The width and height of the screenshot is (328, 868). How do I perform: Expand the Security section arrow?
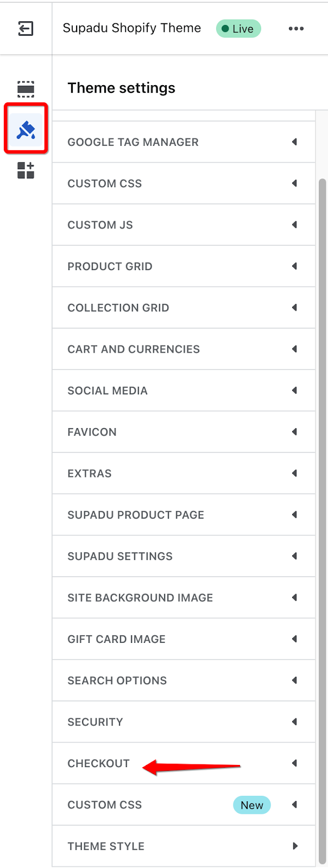[x=294, y=722]
